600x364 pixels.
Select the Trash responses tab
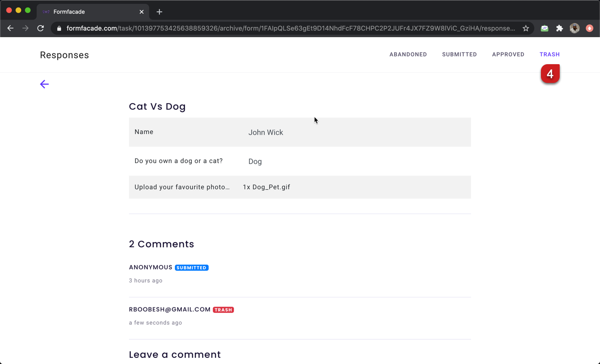tap(549, 55)
